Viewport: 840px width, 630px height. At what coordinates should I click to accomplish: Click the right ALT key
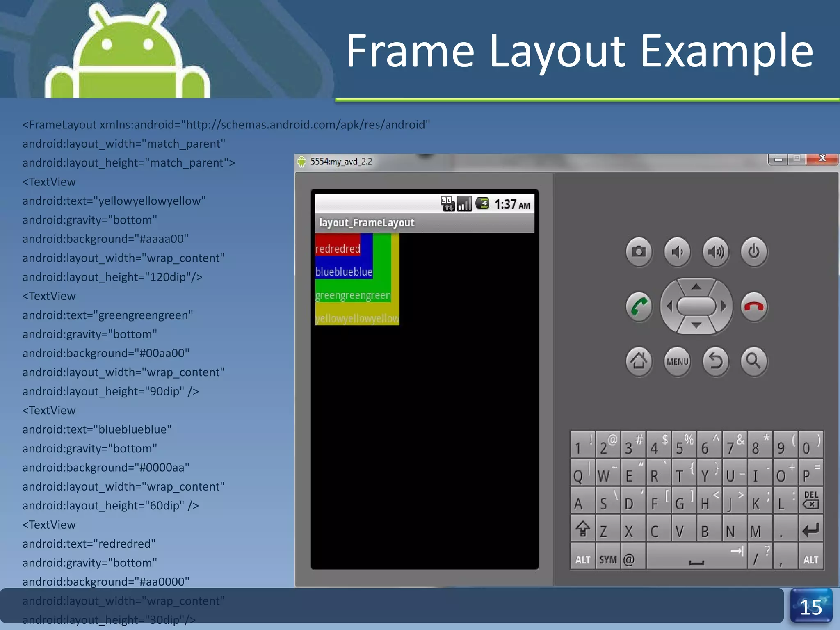pos(810,556)
